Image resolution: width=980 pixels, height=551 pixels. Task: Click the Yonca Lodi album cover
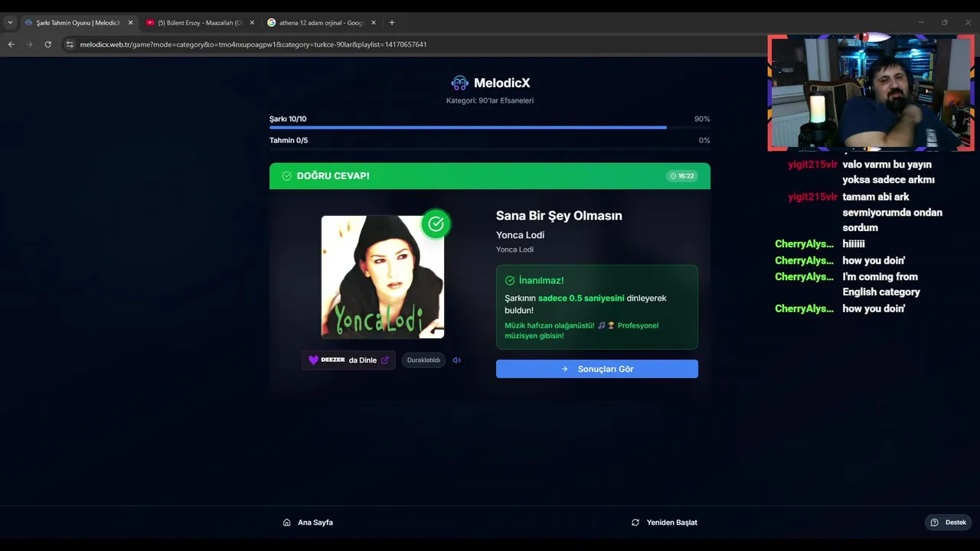(383, 277)
